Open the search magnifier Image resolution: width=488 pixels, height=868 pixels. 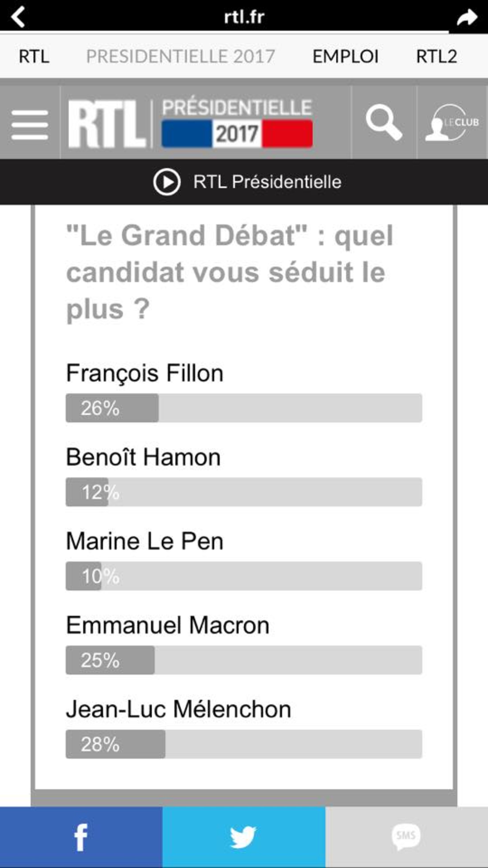coord(384,122)
